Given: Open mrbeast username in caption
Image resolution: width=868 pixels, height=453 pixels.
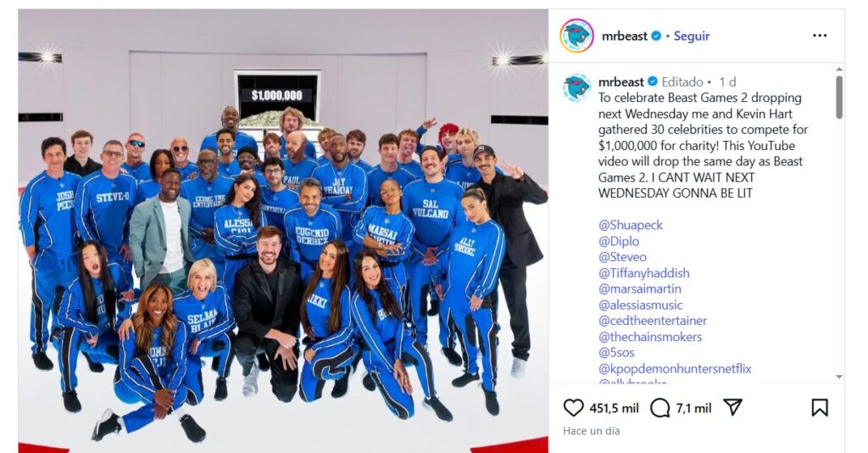Looking at the screenshot, I should pyautogui.click(x=621, y=82).
